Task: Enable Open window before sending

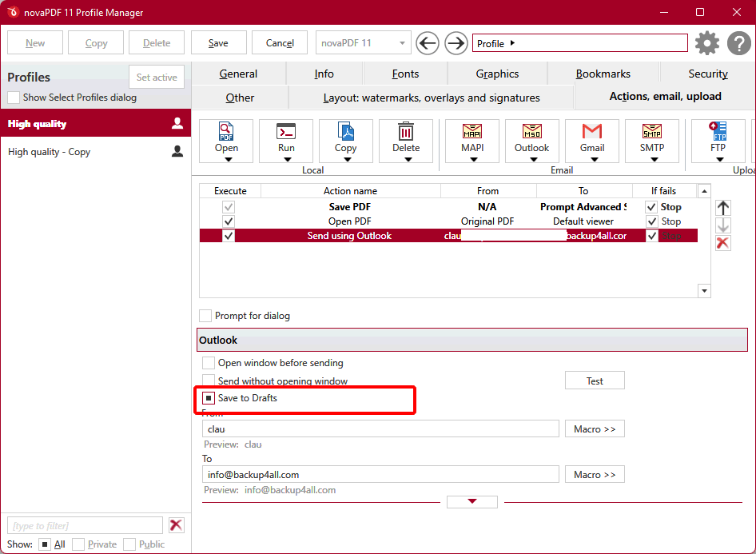Action: (x=209, y=363)
